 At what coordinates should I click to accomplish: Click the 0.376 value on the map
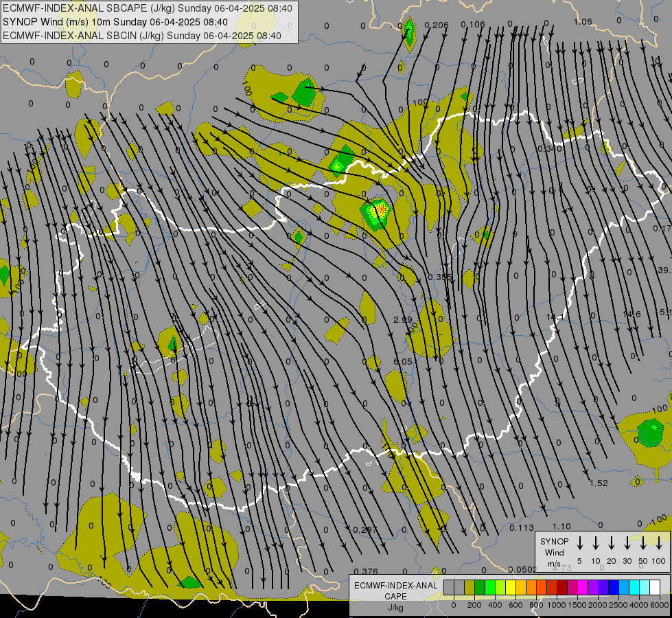(366, 571)
